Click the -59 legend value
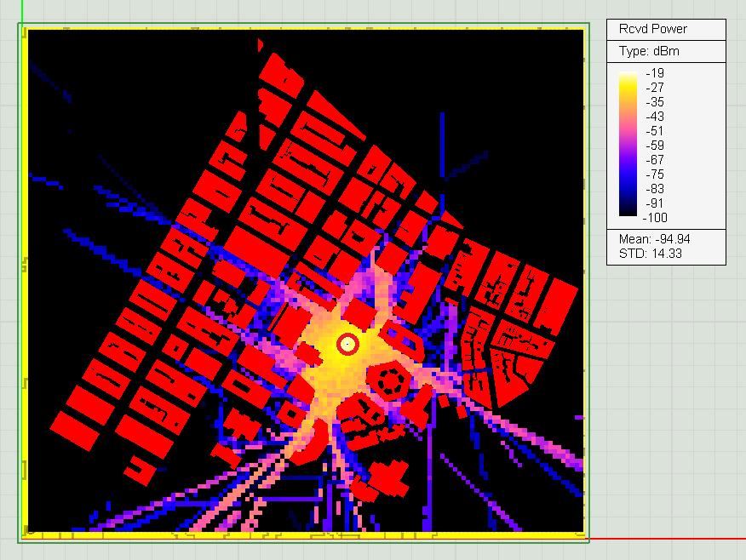 [x=655, y=146]
